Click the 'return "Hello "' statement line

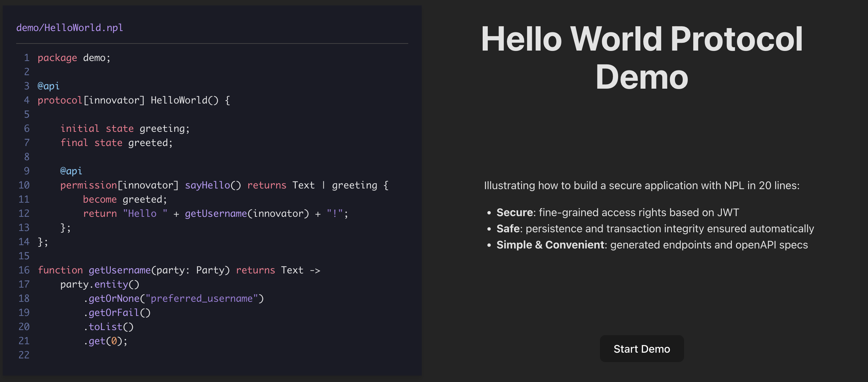tap(216, 213)
